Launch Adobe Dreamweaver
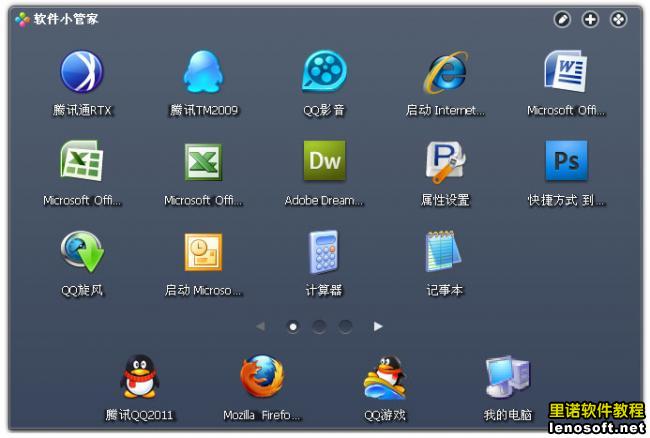 [x=324, y=161]
